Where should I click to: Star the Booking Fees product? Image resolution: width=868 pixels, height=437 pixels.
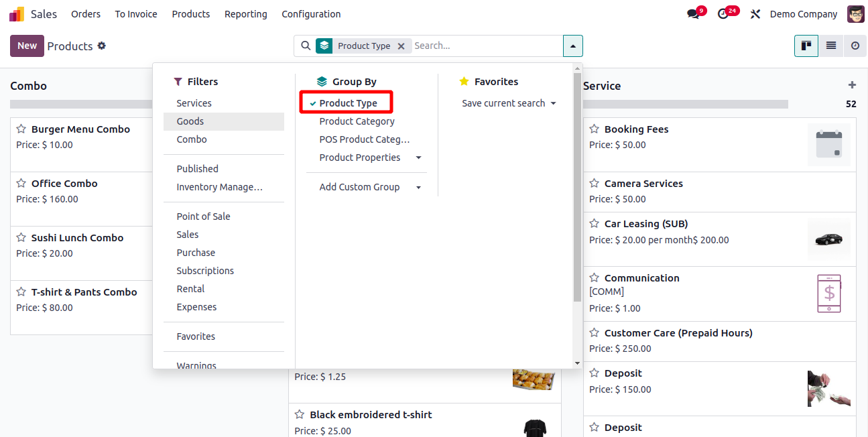[594, 129]
